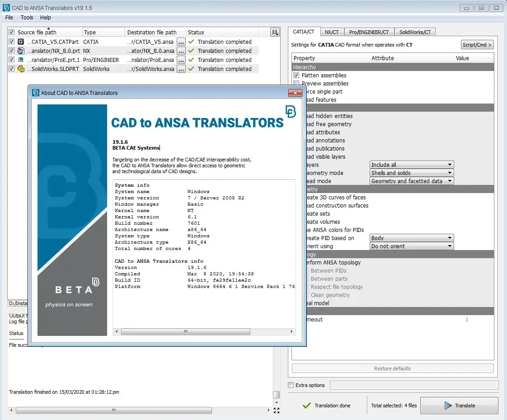The image size is (507, 420).
Task: Enable the Extra options checkbox
Action: click(291, 385)
